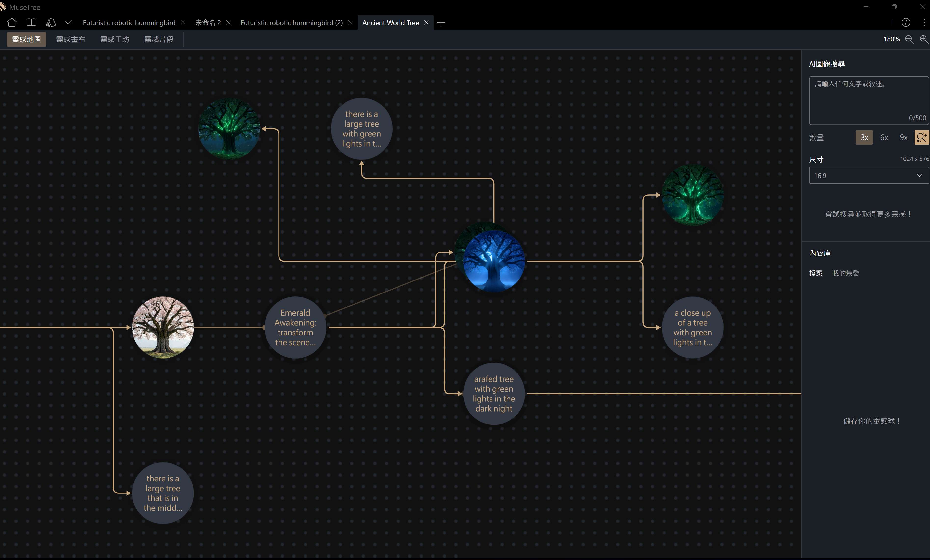Click the cards stack icon

pyautogui.click(x=51, y=22)
